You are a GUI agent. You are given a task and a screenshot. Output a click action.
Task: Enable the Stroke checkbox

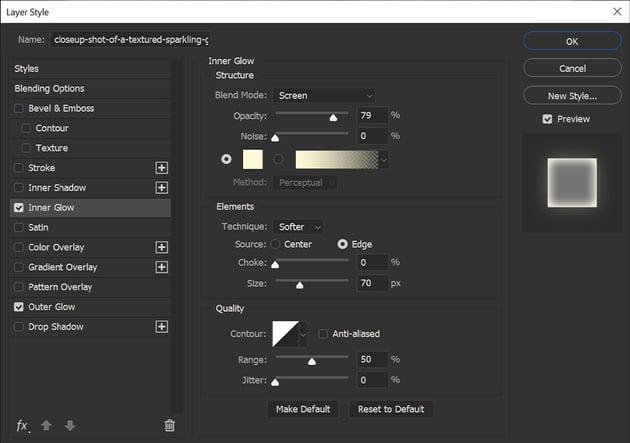tap(18, 168)
